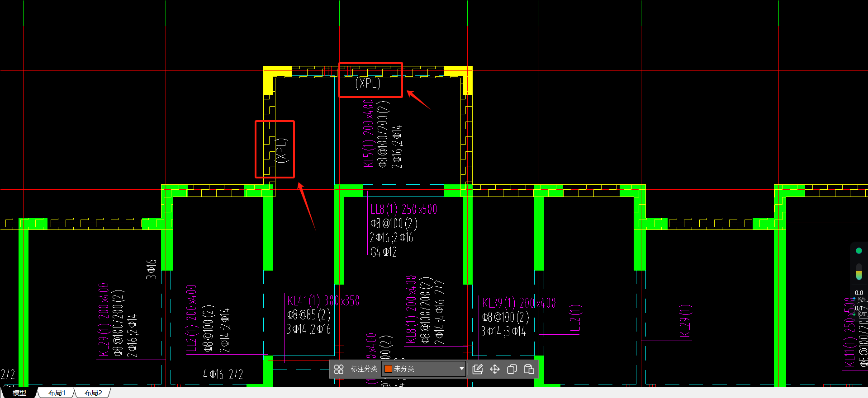The height and width of the screenshot is (398, 868).
Task: Select the 3Φ14;3Φ14 text under KL39
Action: pyautogui.click(x=504, y=332)
